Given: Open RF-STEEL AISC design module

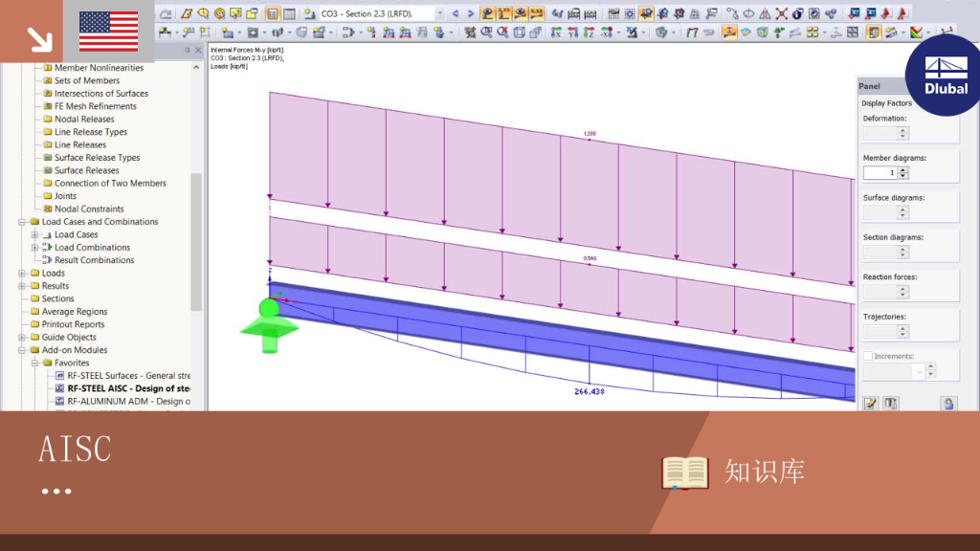Looking at the screenshot, I should tap(129, 388).
